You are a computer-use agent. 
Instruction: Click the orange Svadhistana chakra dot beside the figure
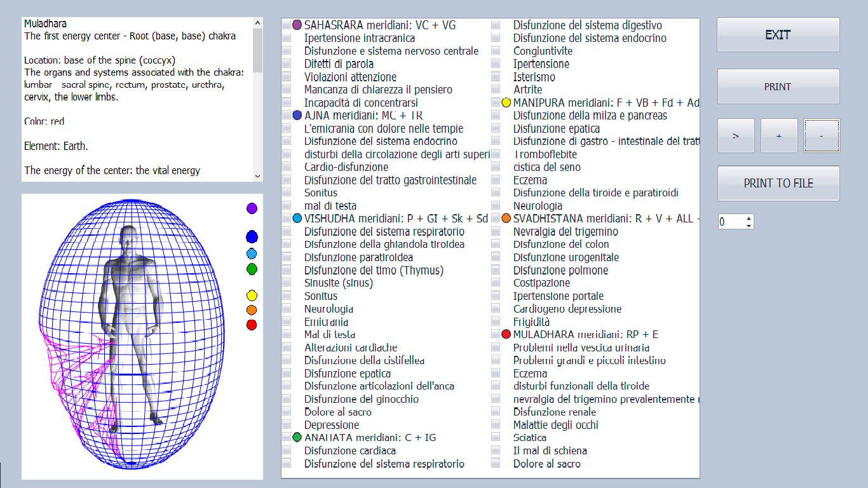(252, 310)
